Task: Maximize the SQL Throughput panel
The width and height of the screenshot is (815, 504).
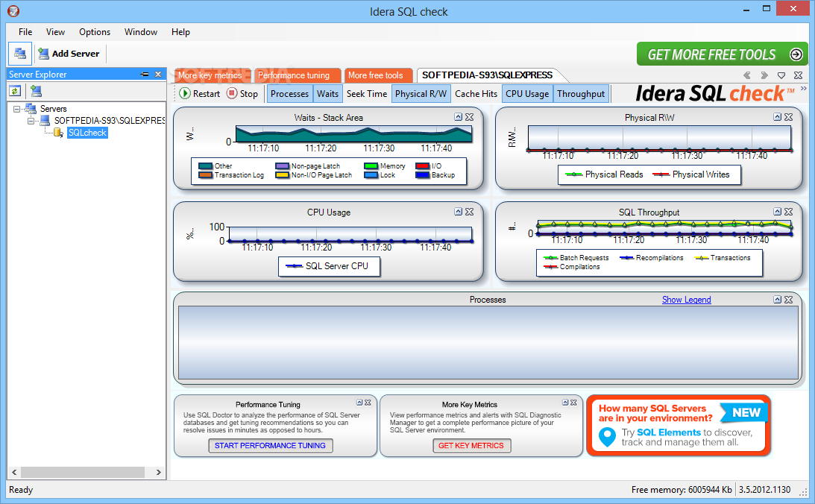Action: point(777,212)
